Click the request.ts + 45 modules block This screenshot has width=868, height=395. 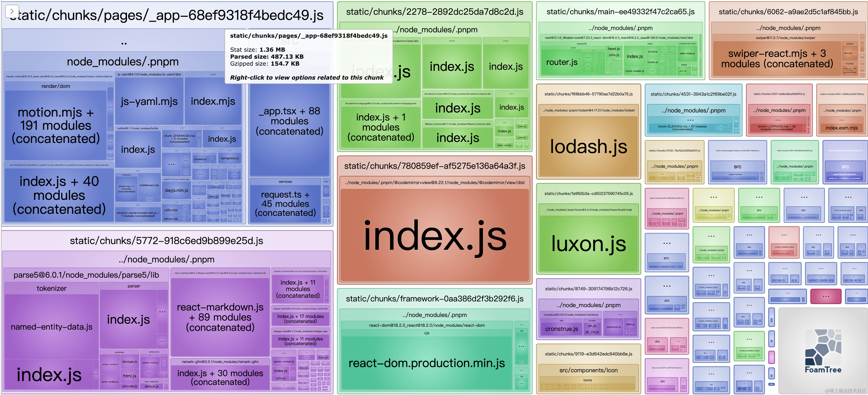(x=285, y=203)
